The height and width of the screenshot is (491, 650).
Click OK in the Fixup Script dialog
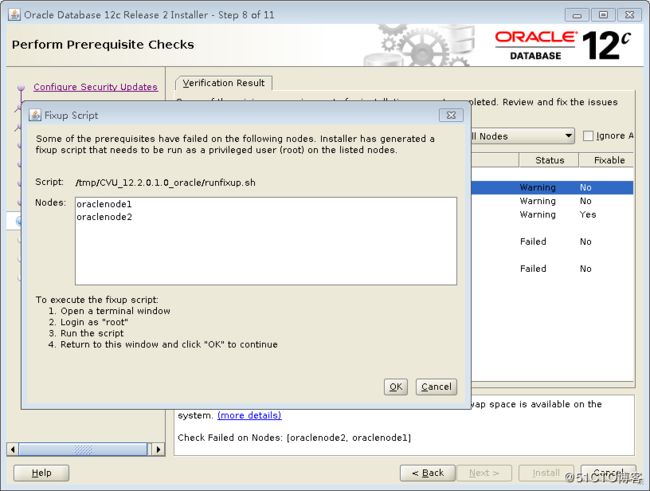click(x=395, y=387)
